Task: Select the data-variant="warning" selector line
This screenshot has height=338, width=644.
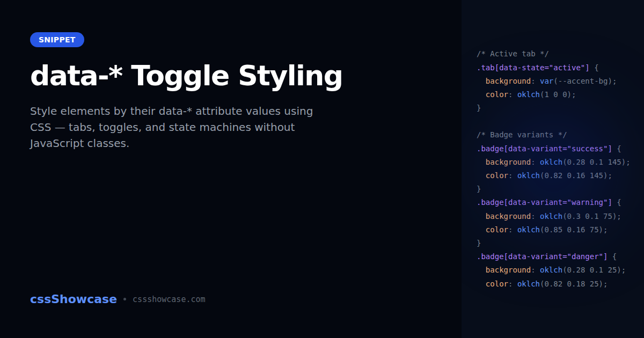Action: pos(548,202)
